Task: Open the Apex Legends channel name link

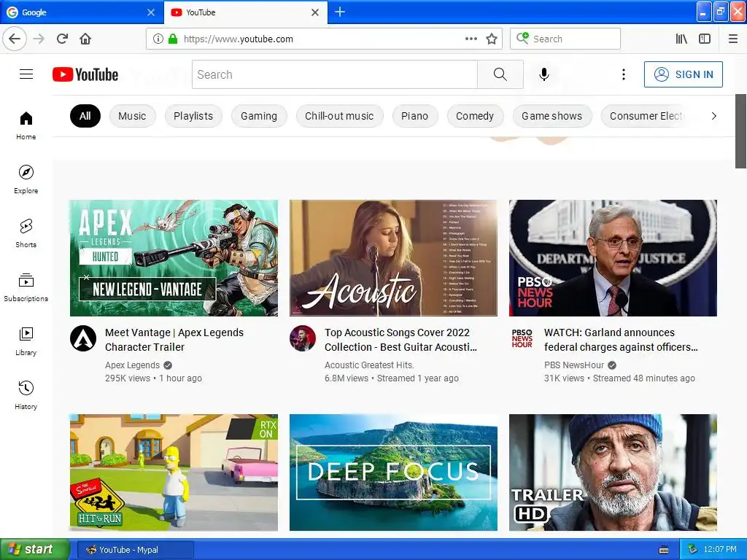Action: [133, 365]
